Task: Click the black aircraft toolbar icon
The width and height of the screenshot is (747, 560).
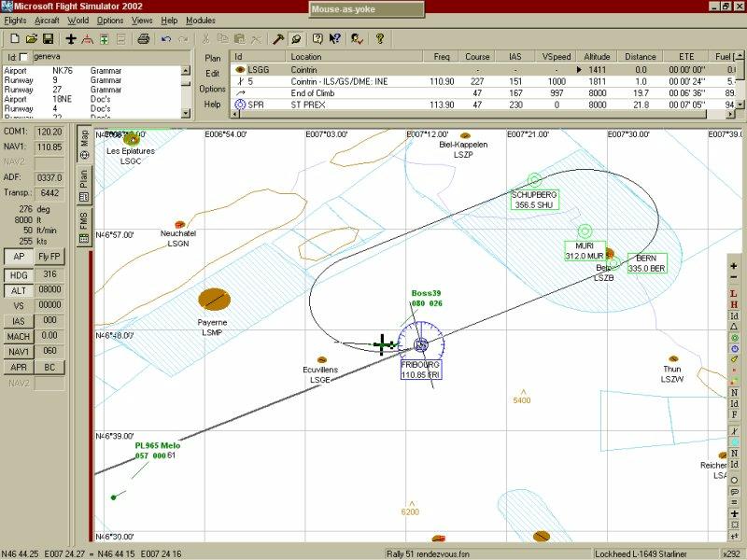Action: click(72, 39)
